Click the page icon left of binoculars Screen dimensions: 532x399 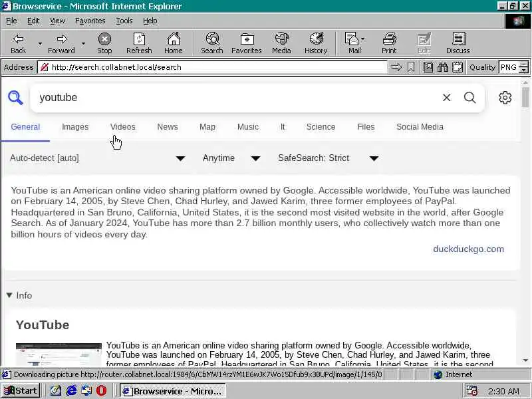(x=428, y=67)
